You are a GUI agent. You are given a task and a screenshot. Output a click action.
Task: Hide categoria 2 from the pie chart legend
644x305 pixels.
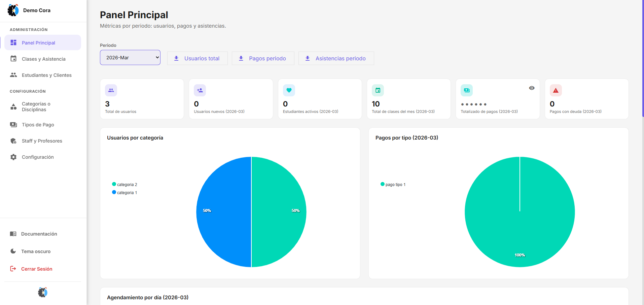click(124, 184)
